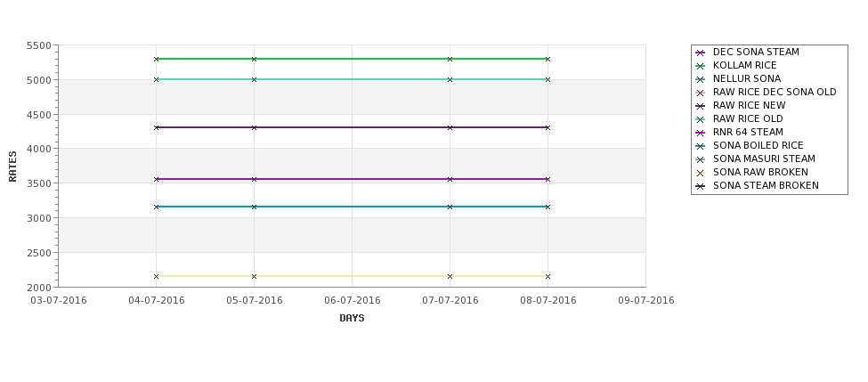This screenshot has width=868, height=382.
Task: Click RAW RICE DEC SONA OLD legend marker
Action: pos(701,93)
